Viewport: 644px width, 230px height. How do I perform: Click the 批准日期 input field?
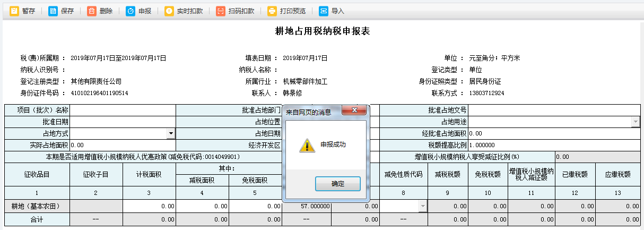point(123,122)
